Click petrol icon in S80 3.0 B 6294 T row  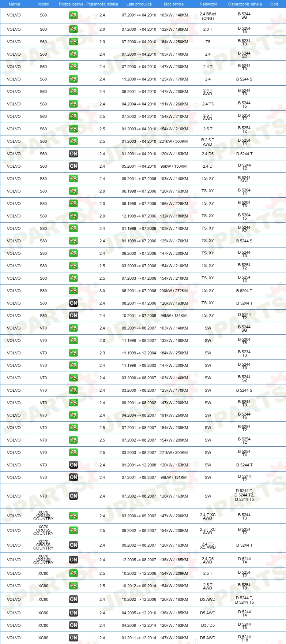pyautogui.click(x=74, y=291)
